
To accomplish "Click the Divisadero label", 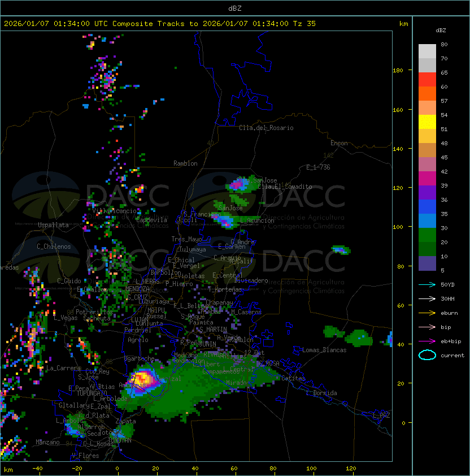I will 251,280.
